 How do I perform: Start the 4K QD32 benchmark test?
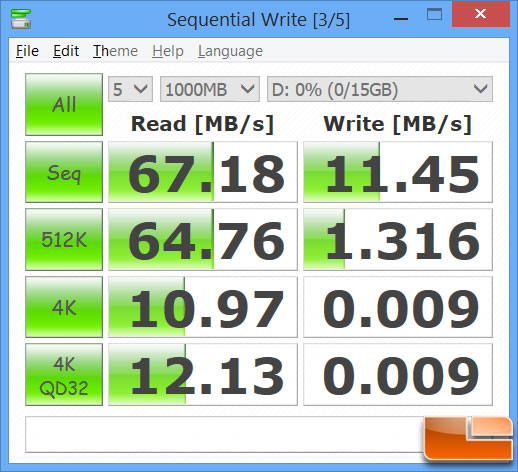pos(64,375)
